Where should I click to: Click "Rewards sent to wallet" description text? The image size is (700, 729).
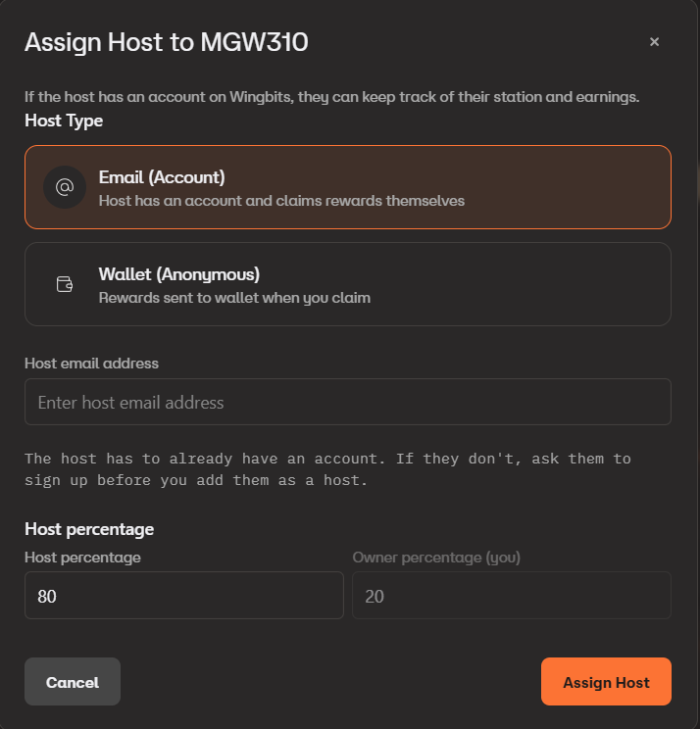click(234, 297)
